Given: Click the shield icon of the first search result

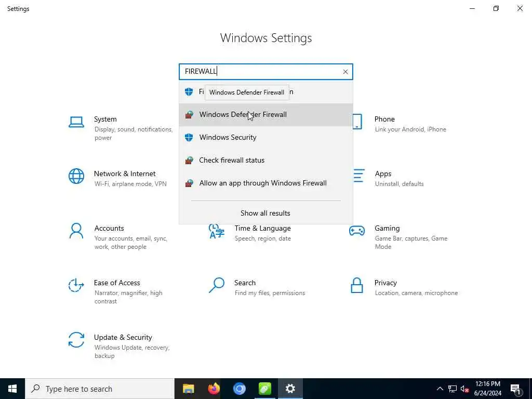Looking at the screenshot, I should click(x=189, y=91).
